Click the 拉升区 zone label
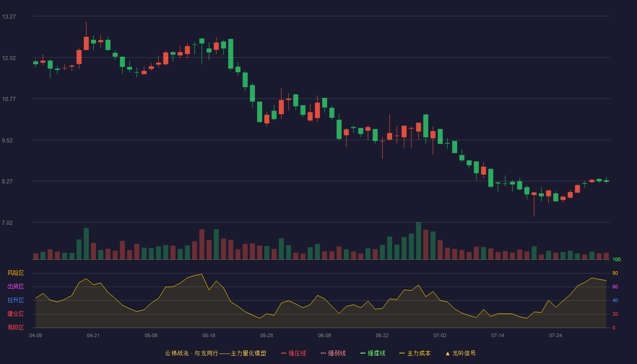Viewport: 637px width, 364px height. click(15, 300)
